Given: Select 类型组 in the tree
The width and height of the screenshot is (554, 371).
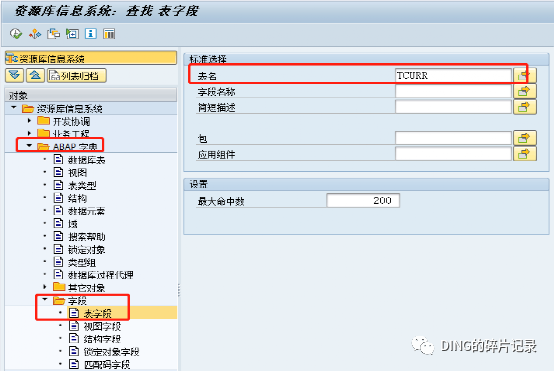Looking at the screenshot, I should point(82,262).
